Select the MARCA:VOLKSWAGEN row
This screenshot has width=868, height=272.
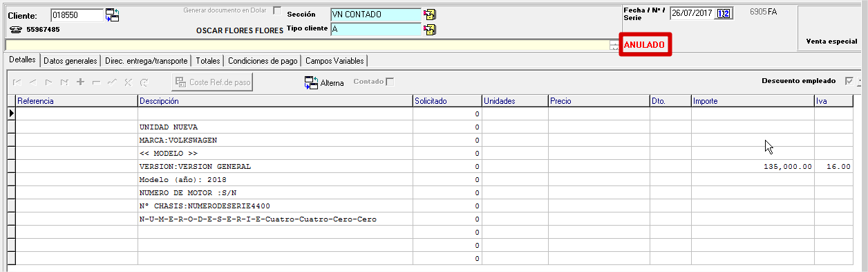tap(430, 140)
